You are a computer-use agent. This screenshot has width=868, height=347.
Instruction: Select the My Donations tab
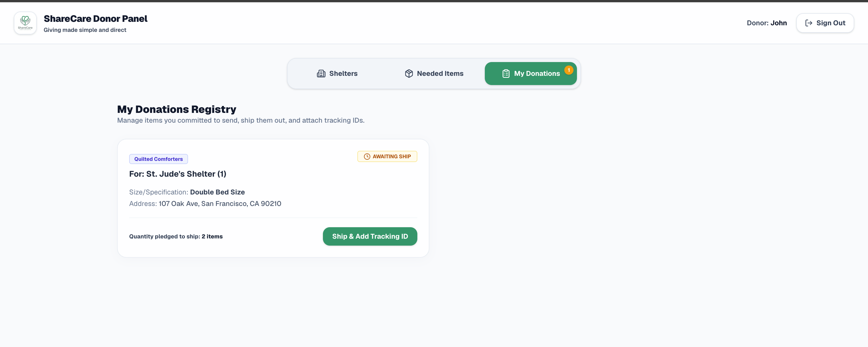[530, 74]
